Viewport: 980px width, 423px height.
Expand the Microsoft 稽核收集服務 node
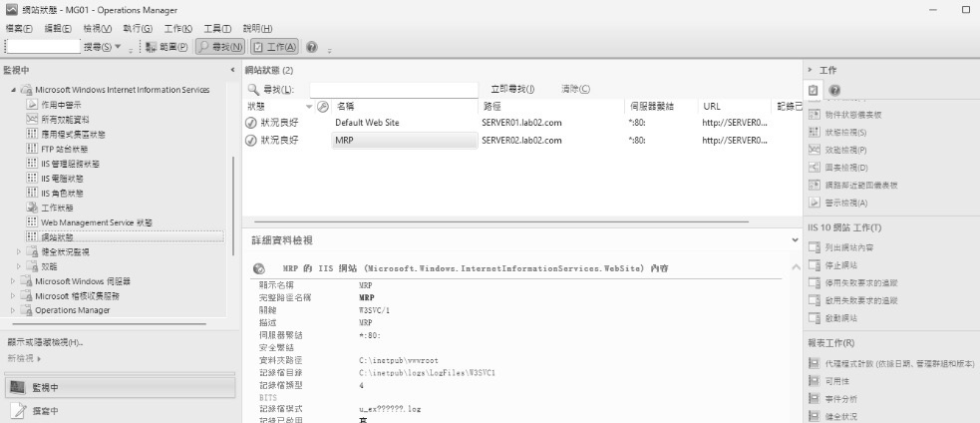pyautogui.click(x=13, y=296)
